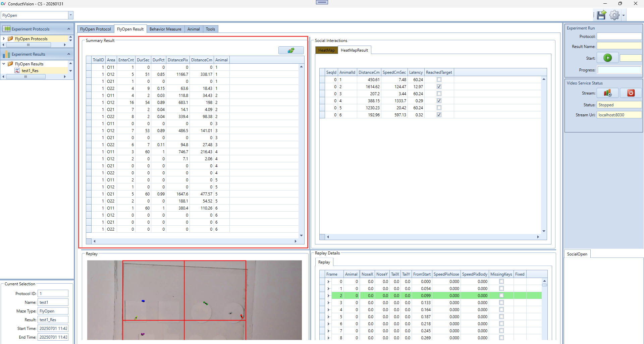Click the save icon in top toolbar
The image size is (644, 344).
coord(601,15)
